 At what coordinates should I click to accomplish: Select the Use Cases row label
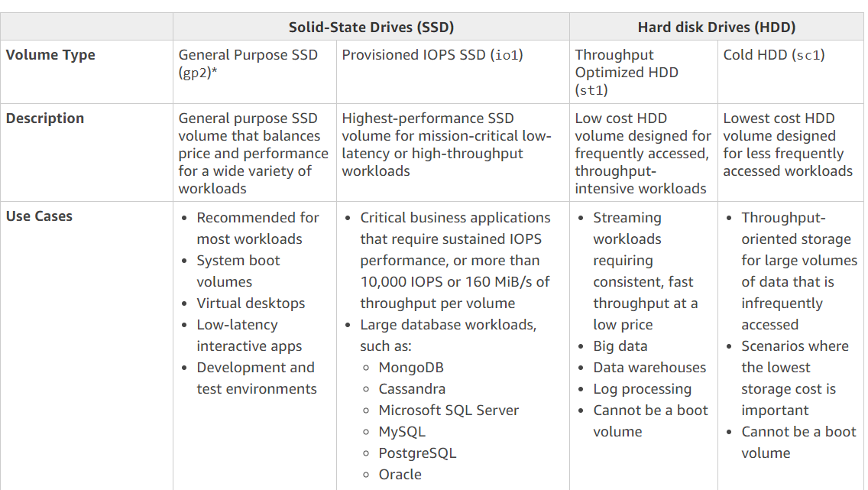[39, 216]
